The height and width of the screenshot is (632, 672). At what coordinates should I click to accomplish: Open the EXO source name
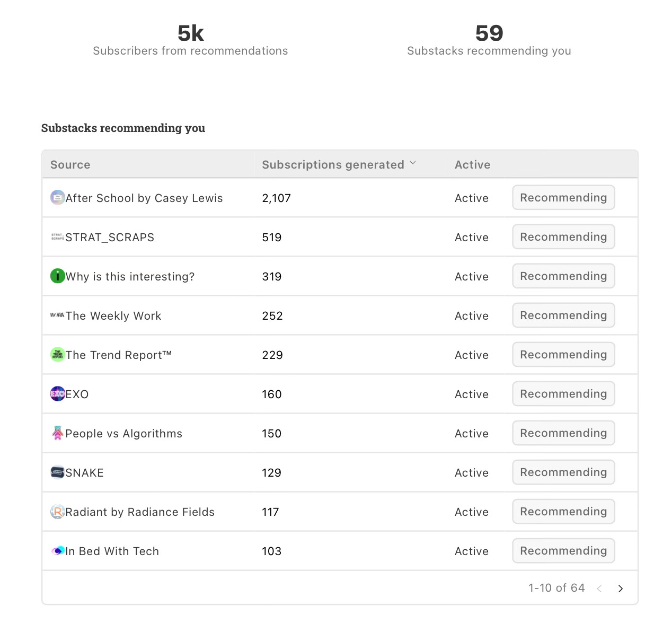click(x=77, y=394)
